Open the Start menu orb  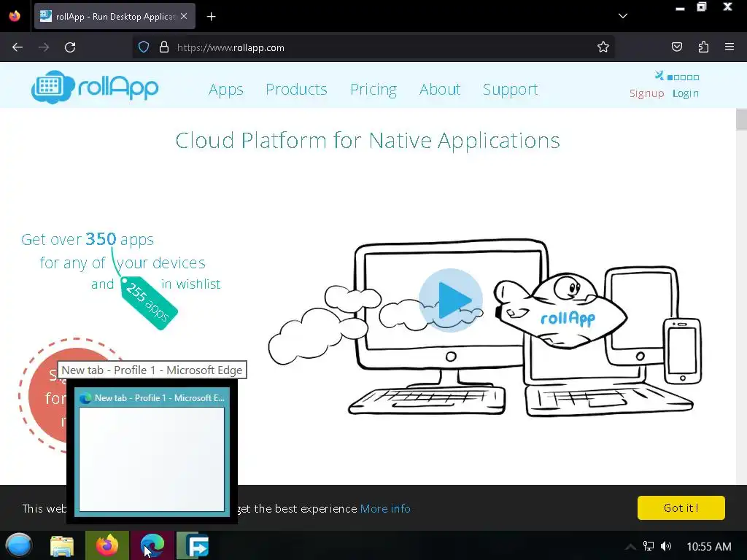(18, 545)
